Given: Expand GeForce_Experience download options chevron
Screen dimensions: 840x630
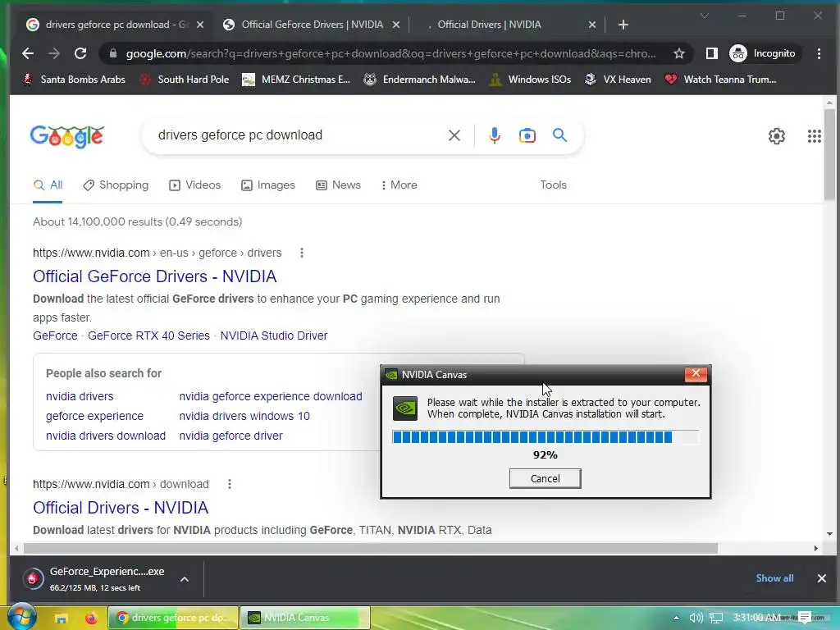Looking at the screenshot, I should click(185, 579).
